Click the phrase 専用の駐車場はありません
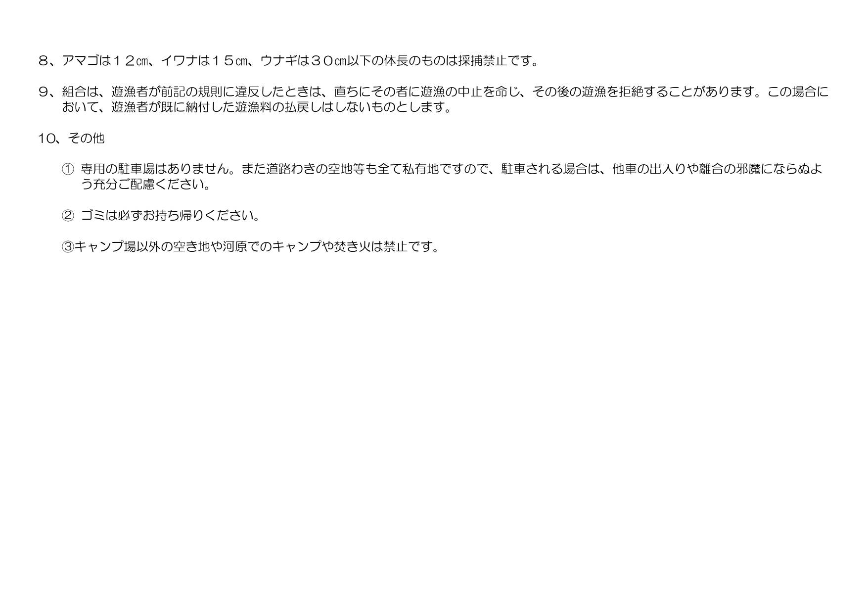This screenshot has height=614, width=868. 154,169
